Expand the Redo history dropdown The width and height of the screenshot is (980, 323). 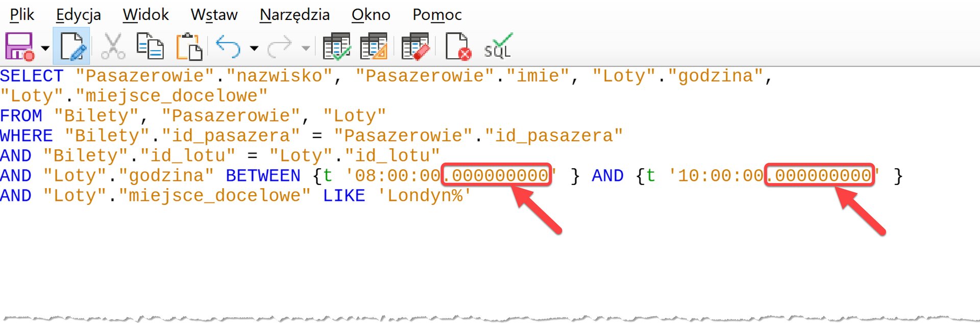[x=306, y=49]
